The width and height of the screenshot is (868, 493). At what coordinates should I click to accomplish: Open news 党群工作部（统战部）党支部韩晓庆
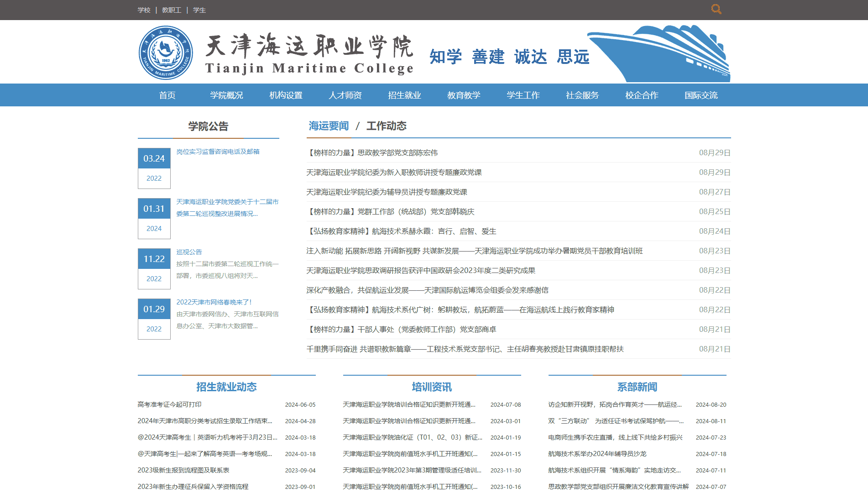[391, 211]
